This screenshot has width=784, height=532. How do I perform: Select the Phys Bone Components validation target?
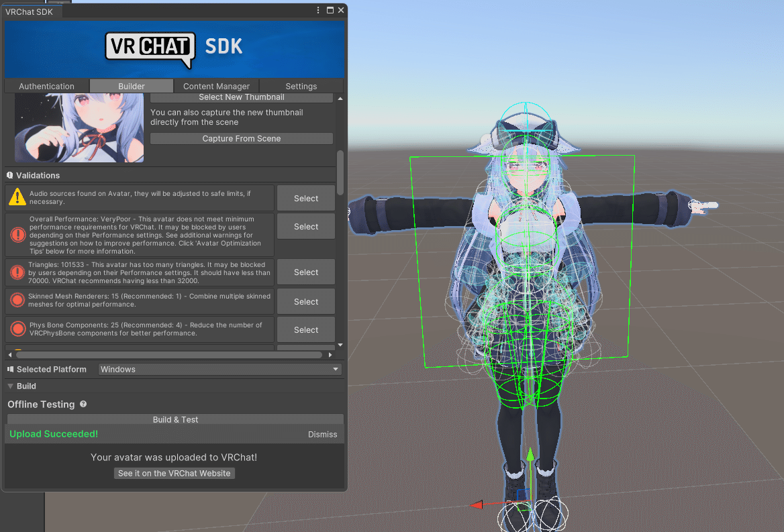click(306, 329)
